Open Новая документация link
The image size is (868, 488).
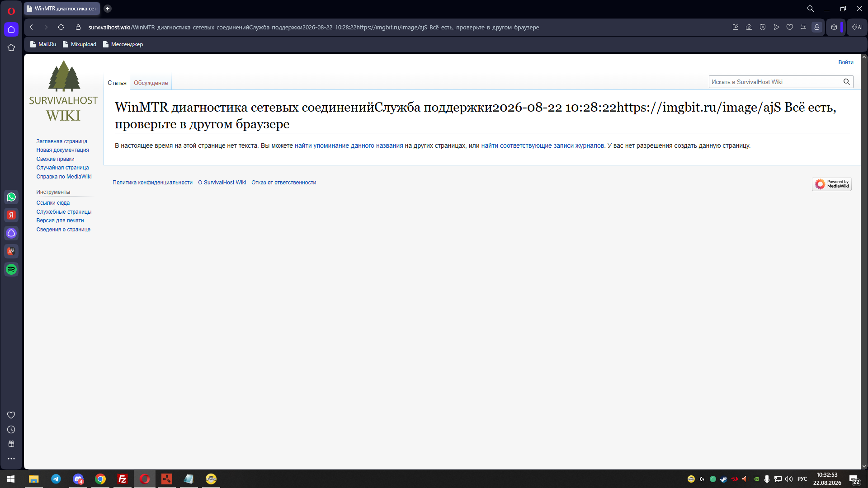pyautogui.click(x=63, y=150)
